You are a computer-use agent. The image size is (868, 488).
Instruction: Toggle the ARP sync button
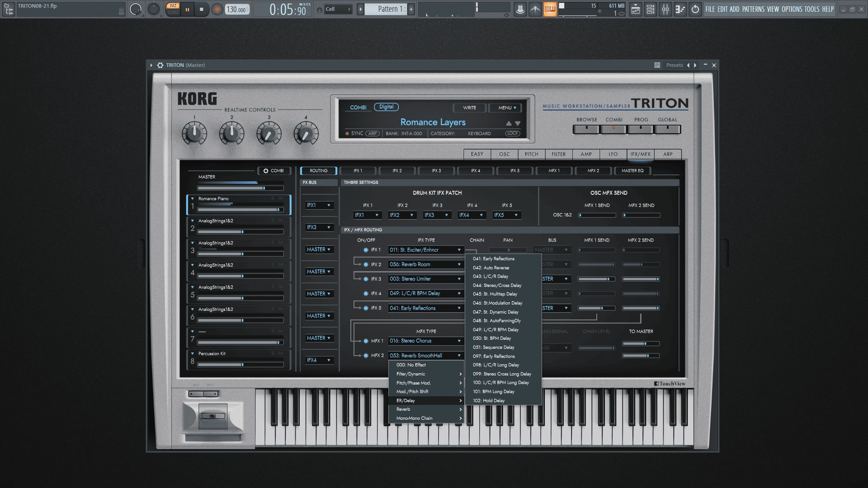click(x=373, y=133)
